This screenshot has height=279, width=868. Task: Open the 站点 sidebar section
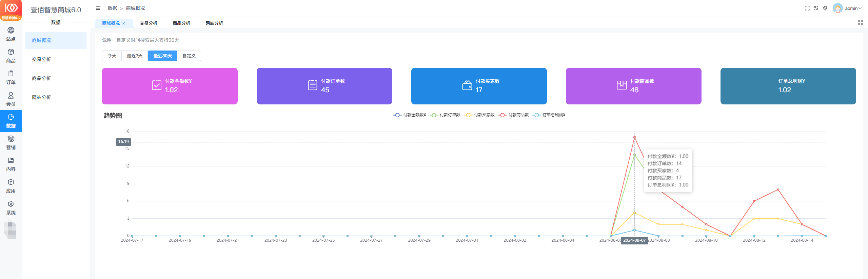11,34
